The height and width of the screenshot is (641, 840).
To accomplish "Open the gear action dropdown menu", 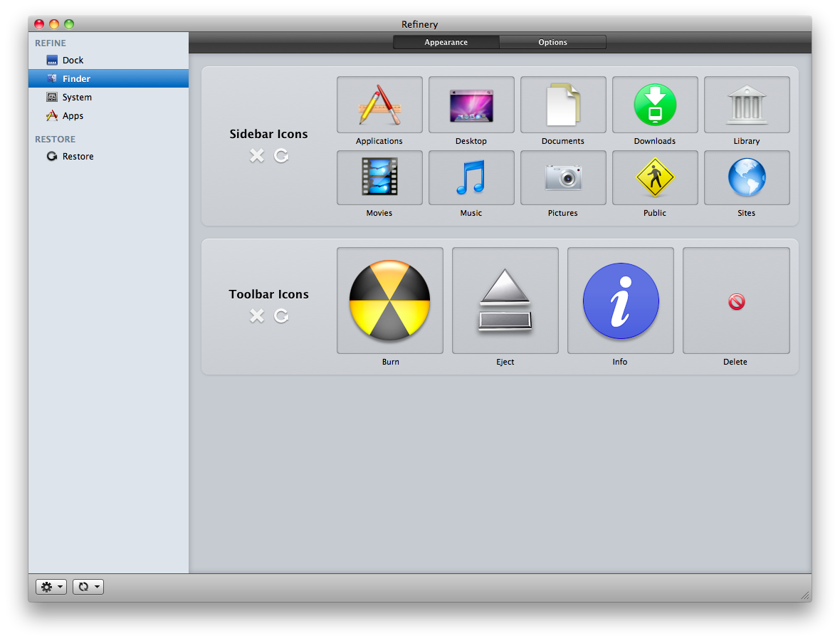I will tap(51, 587).
